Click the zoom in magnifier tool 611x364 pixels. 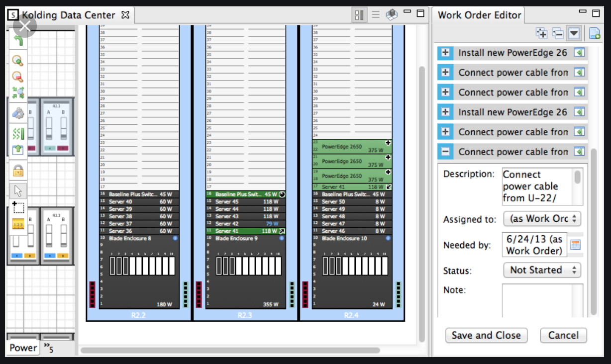pyautogui.click(x=18, y=61)
